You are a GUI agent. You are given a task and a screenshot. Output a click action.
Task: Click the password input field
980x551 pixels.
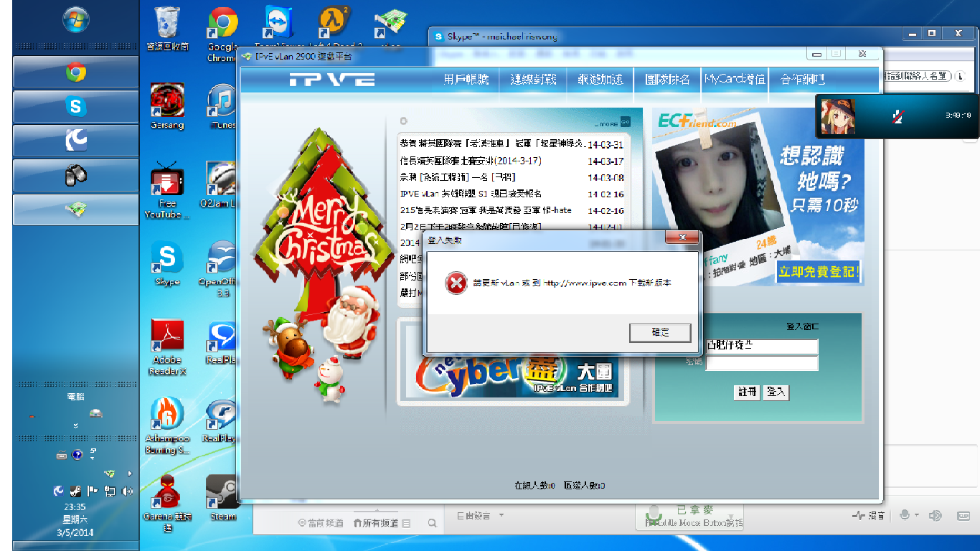click(762, 364)
